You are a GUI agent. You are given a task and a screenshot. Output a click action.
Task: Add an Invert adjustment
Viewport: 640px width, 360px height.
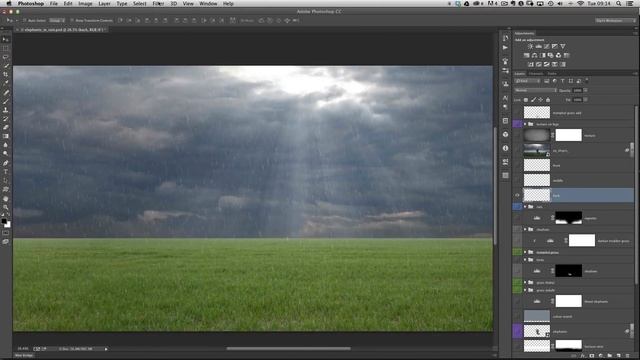pyautogui.click(x=531, y=64)
